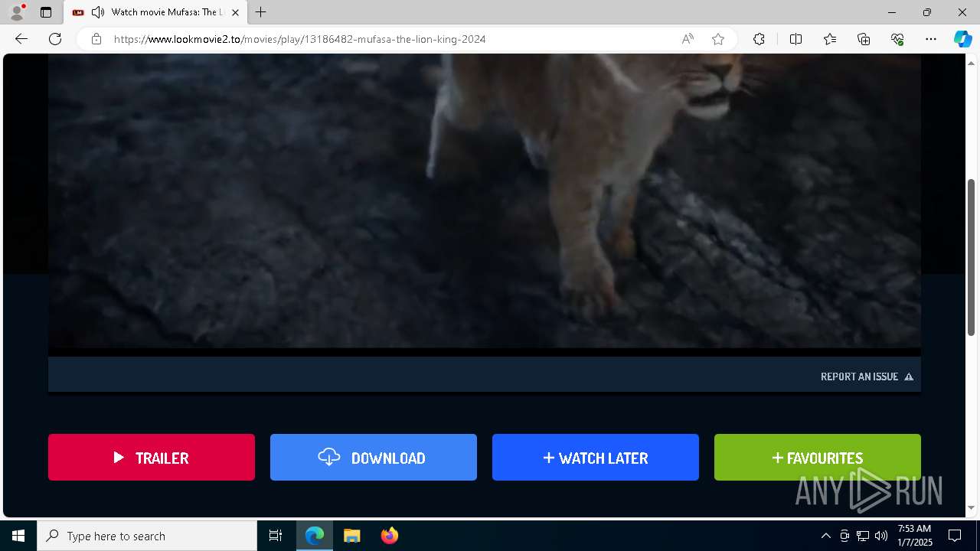Add movie to Favourites
The image size is (980, 551).
(x=818, y=458)
